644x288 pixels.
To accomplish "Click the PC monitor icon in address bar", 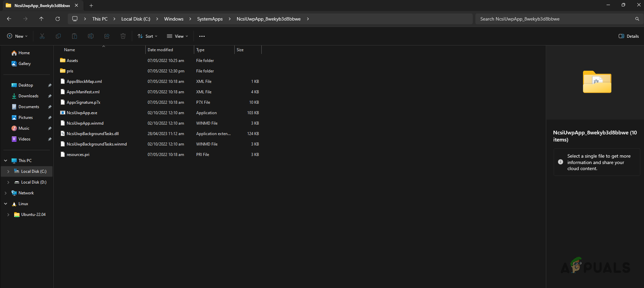I will pos(75,19).
